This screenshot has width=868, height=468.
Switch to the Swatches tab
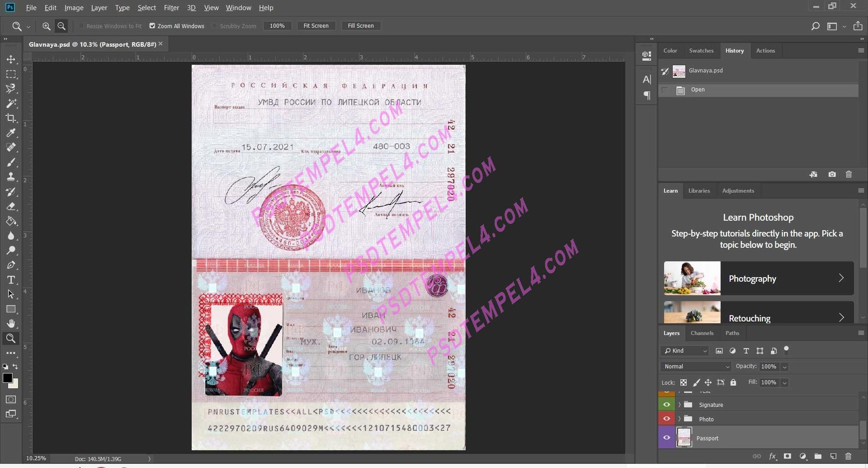coord(701,50)
